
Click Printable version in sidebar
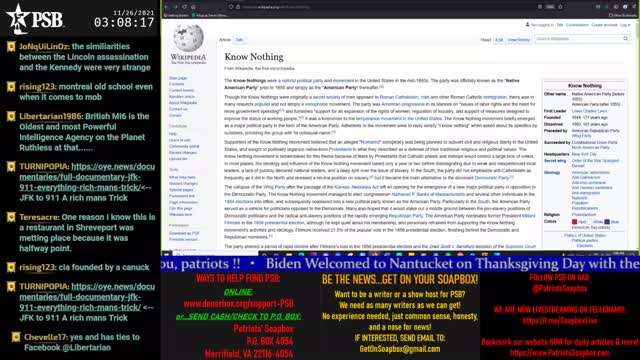(183, 239)
